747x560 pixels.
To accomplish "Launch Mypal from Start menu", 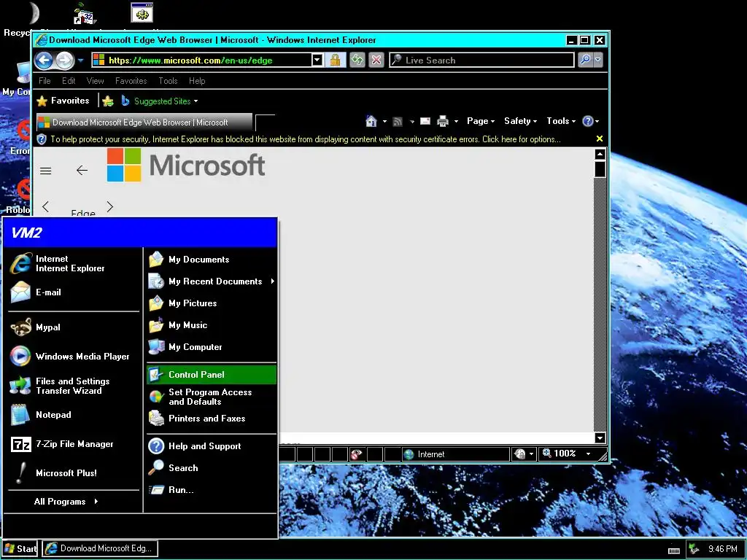I will click(74, 327).
